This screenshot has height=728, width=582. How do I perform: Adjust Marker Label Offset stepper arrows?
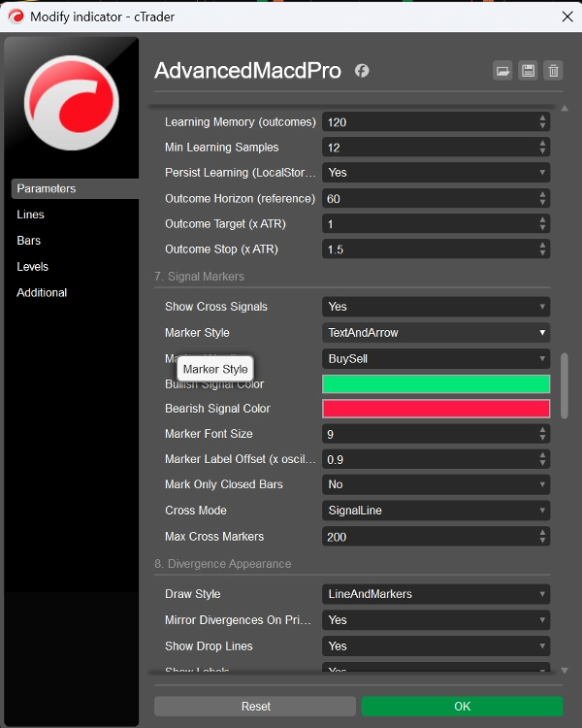(542, 460)
